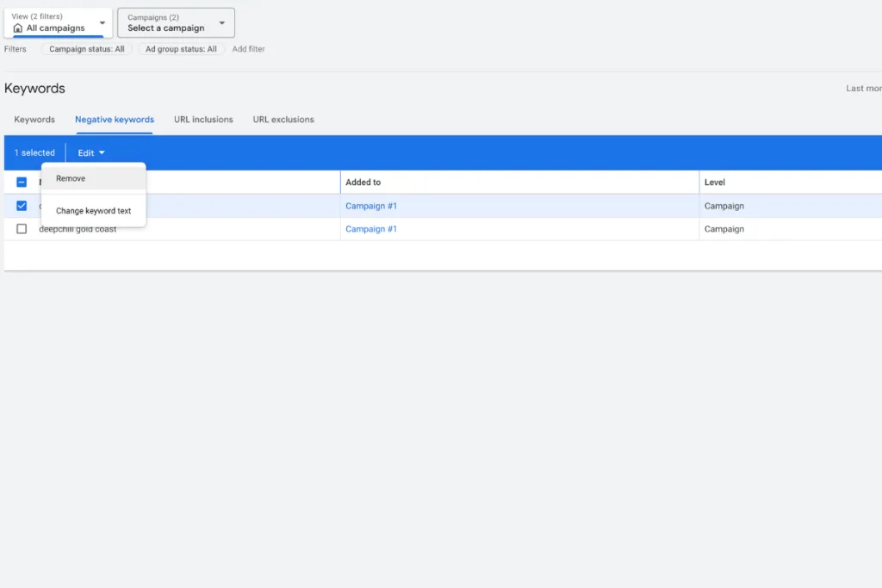Click the 1 selected label

tap(34, 153)
